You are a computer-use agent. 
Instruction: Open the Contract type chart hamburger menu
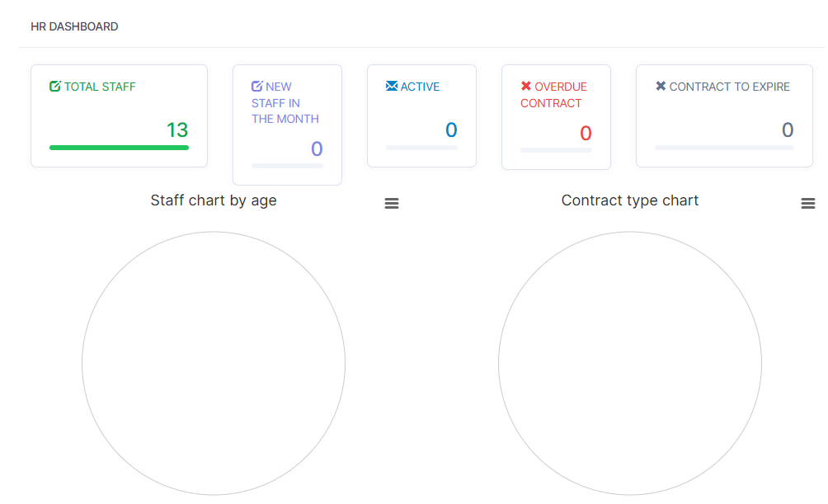808,204
